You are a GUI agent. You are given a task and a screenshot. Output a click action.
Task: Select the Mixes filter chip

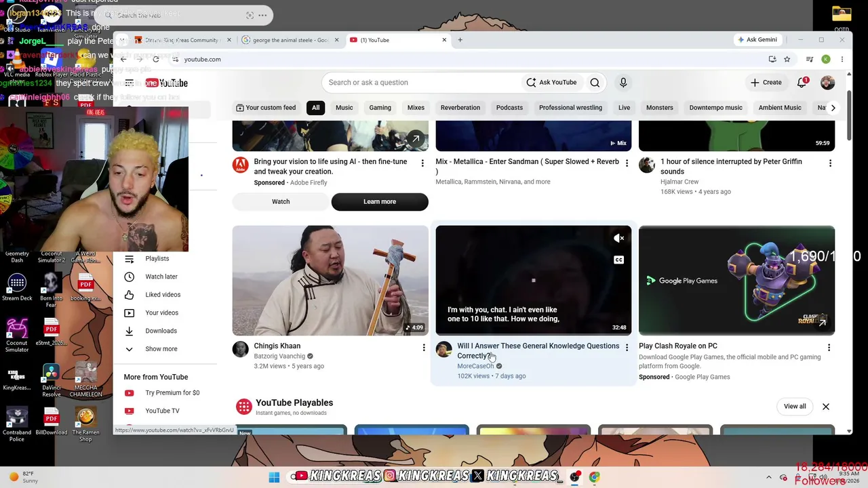pyautogui.click(x=416, y=108)
